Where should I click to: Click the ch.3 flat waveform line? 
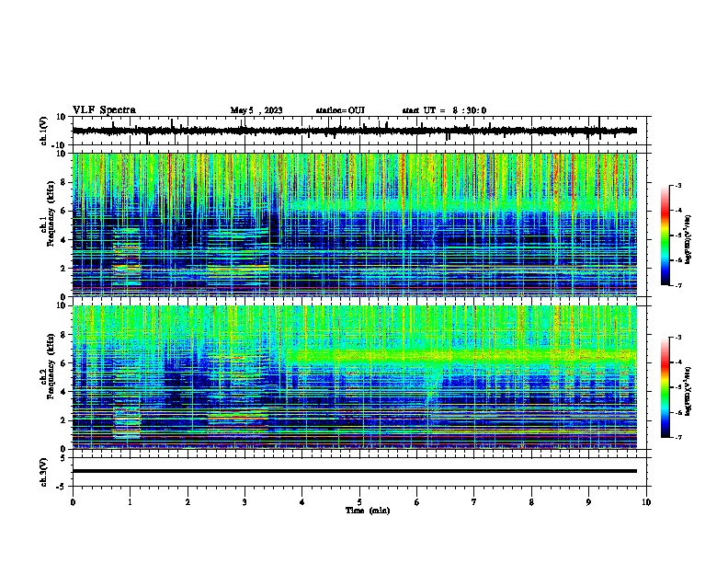click(x=354, y=471)
